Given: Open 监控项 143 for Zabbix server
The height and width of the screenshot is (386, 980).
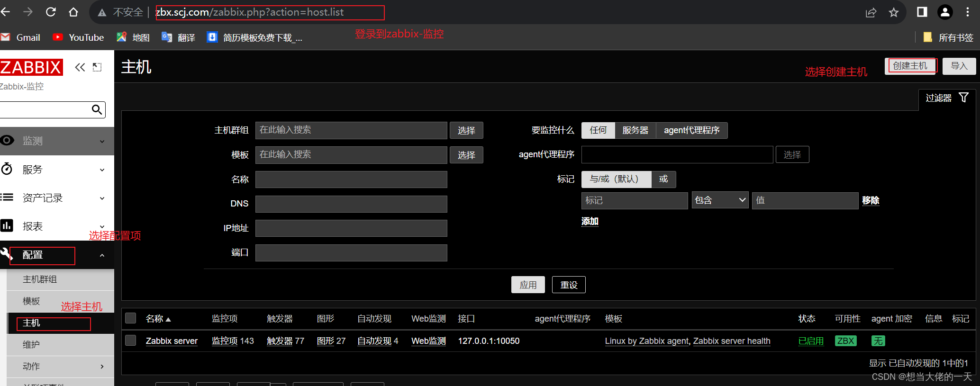Looking at the screenshot, I should point(225,341).
